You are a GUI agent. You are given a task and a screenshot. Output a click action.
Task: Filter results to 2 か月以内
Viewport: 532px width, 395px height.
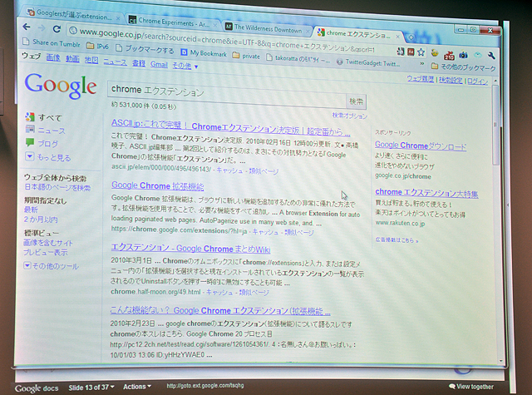point(41,220)
